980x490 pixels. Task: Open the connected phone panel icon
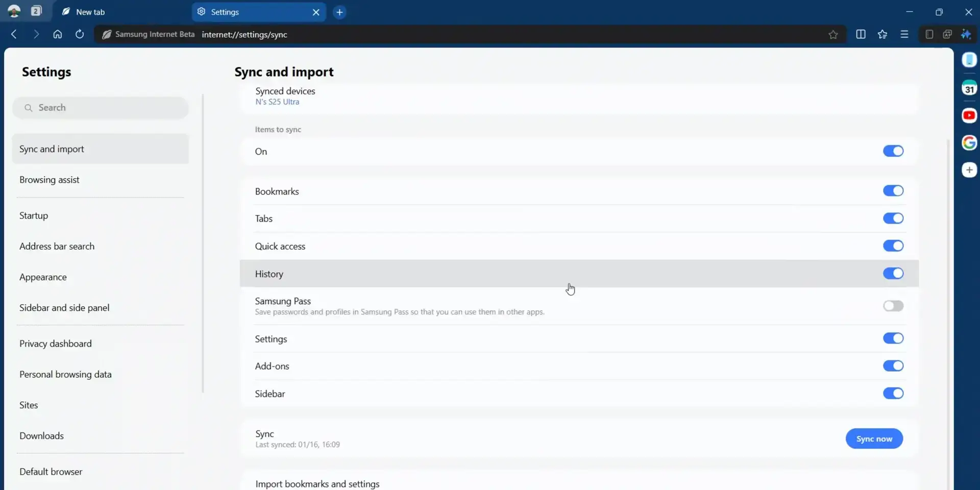coord(969,60)
